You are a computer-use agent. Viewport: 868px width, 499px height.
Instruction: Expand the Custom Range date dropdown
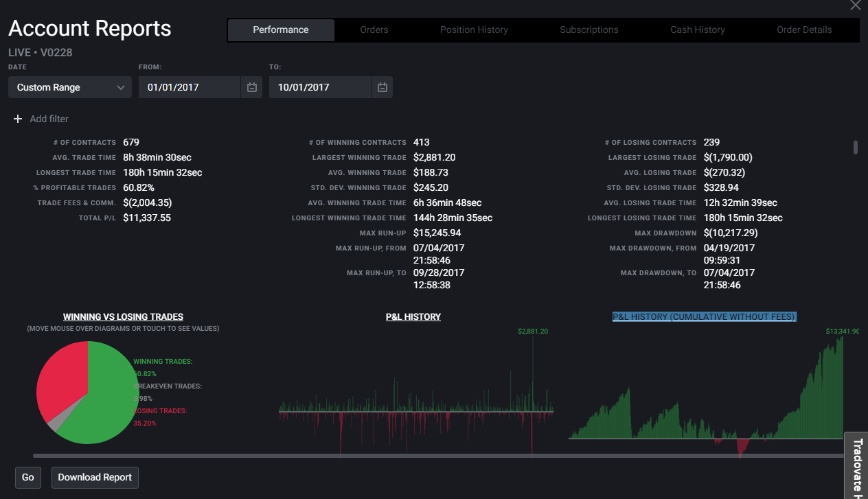[70, 87]
